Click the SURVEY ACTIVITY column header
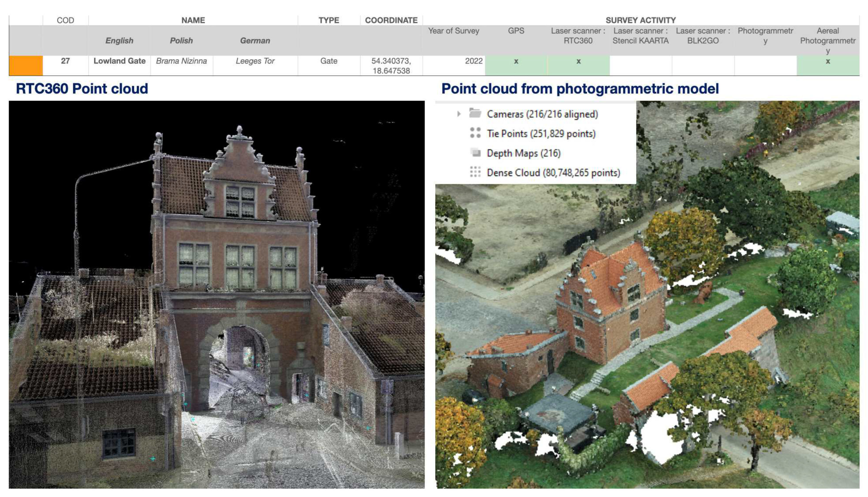The height and width of the screenshot is (497, 868). [641, 20]
